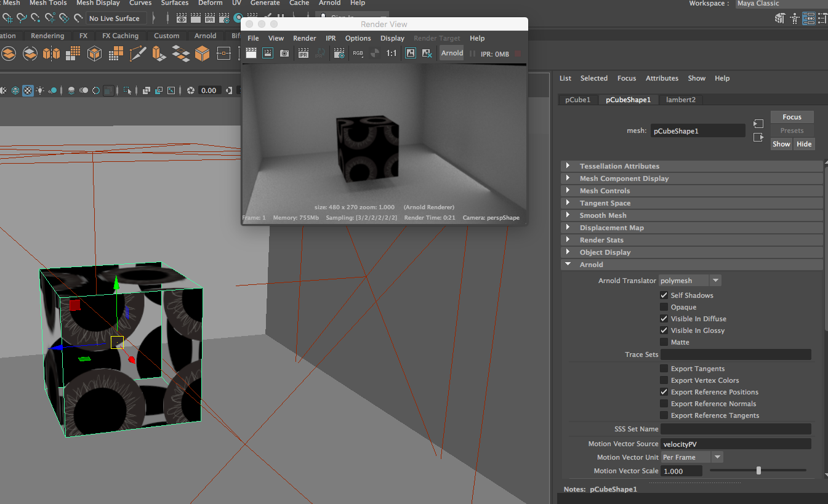Open the Options menu in Render View

point(358,38)
